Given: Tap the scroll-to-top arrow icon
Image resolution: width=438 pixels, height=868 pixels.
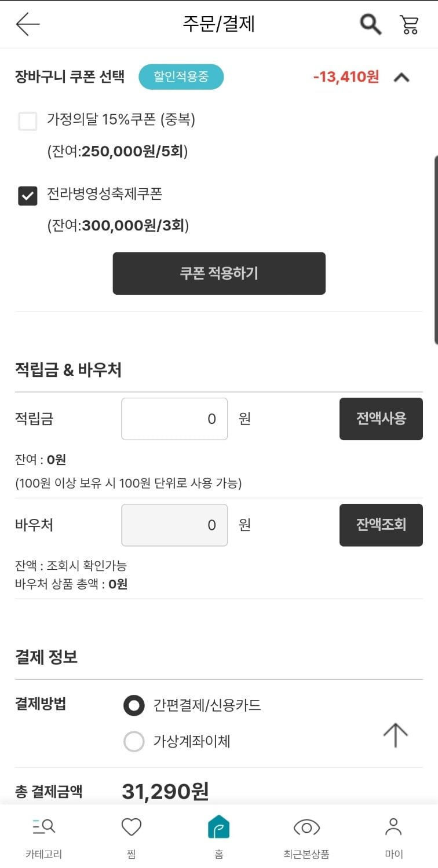Looking at the screenshot, I should 396,735.
